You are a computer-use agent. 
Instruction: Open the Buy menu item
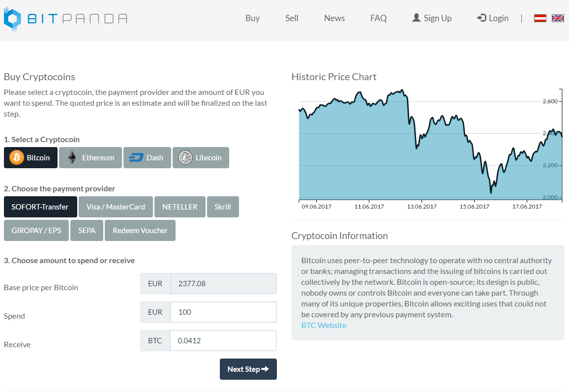[253, 18]
